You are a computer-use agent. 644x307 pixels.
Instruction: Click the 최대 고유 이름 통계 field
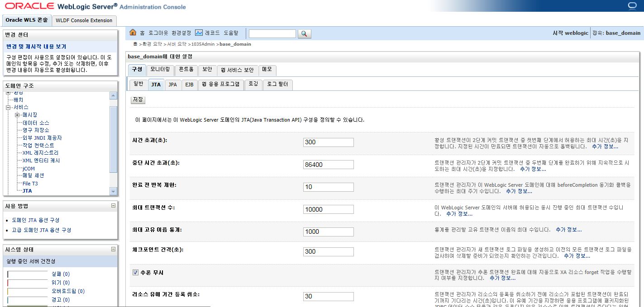tap(328, 231)
